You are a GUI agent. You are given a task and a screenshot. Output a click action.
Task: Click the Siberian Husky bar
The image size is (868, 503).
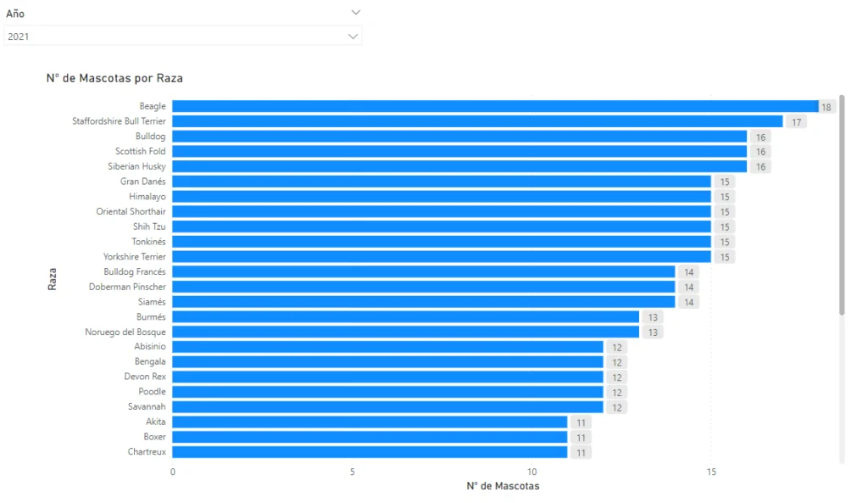coord(459,166)
